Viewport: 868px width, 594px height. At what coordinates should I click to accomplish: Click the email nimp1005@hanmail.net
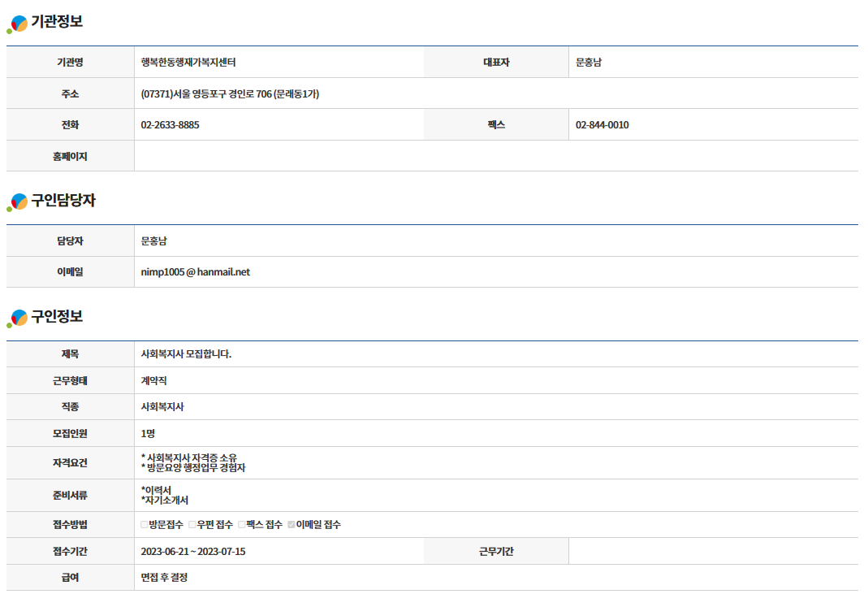[195, 272]
